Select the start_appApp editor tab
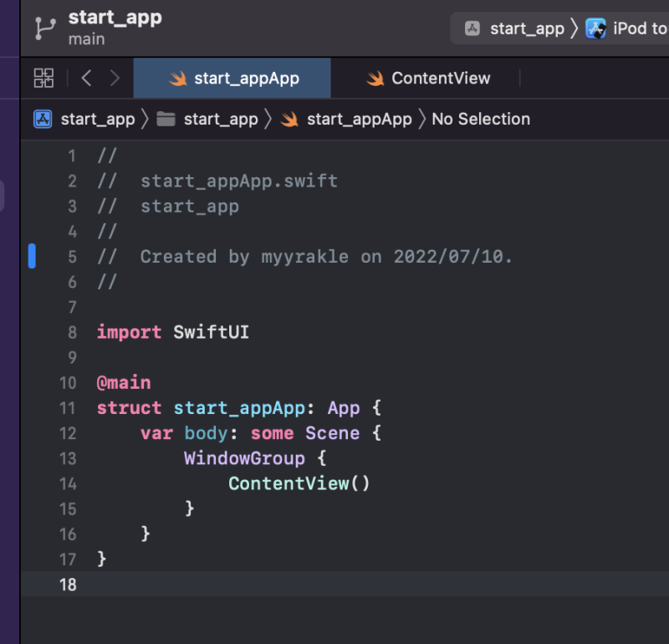The height and width of the screenshot is (644, 669). tap(246, 79)
